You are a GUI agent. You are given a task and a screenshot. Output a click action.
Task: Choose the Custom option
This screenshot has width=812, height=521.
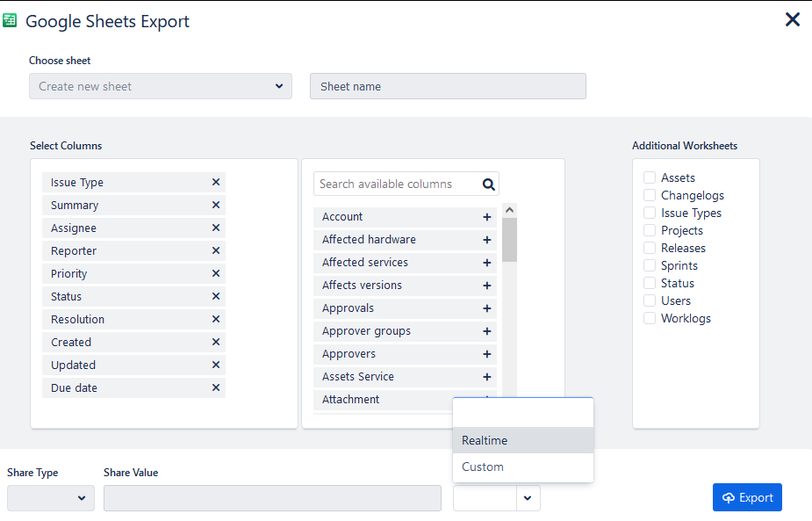(x=523, y=467)
